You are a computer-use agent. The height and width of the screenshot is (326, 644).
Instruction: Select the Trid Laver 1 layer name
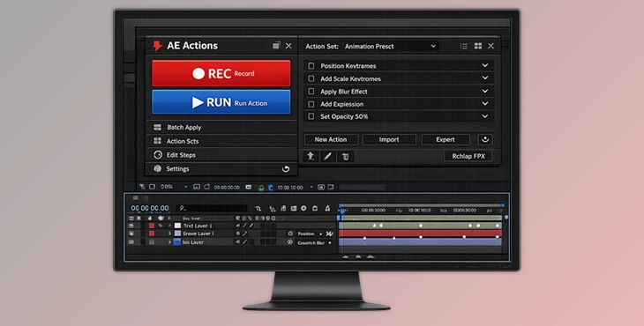tap(198, 226)
